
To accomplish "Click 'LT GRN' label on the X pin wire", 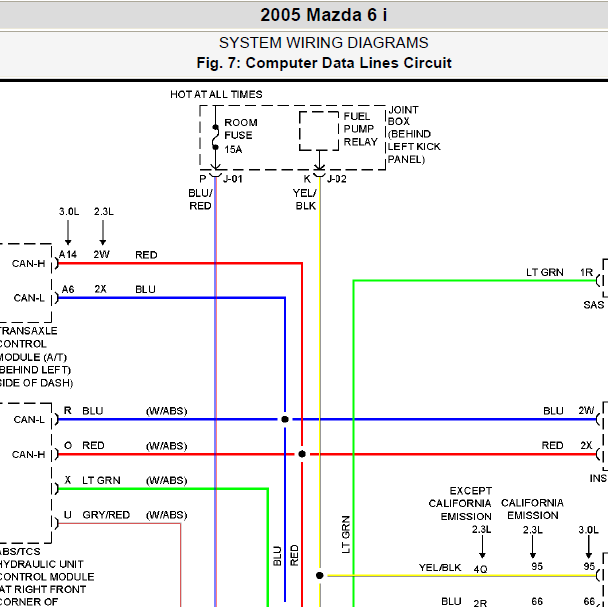I will (x=101, y=480).
